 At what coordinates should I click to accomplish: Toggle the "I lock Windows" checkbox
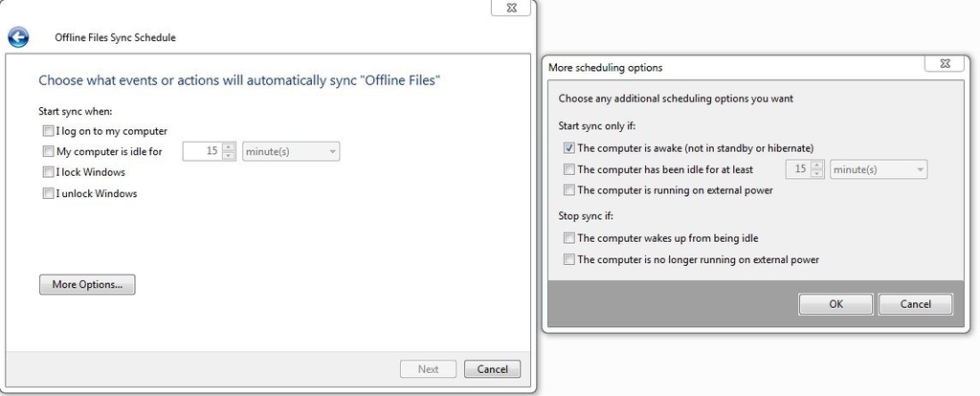48,172
